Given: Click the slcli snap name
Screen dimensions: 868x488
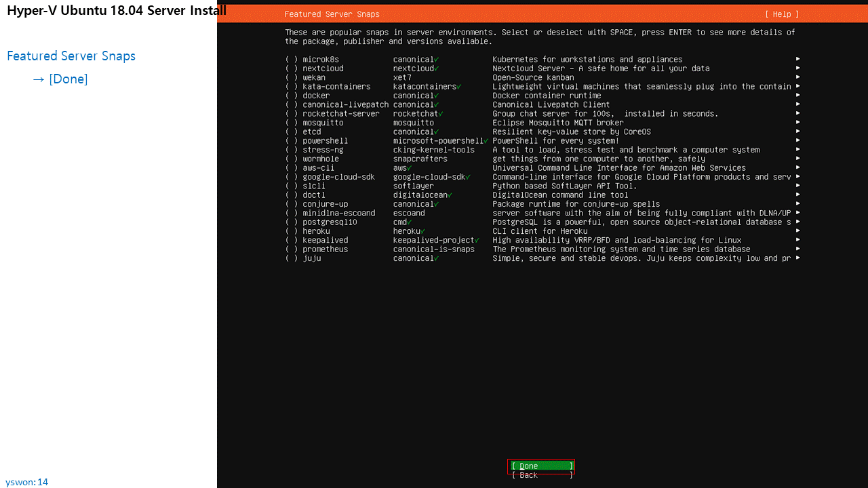Looking at the screenshot, I should (314, 186).
